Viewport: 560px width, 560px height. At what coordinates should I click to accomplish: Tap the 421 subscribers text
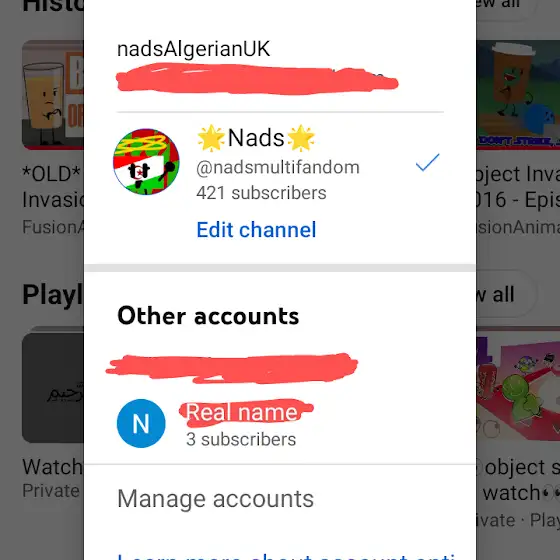pos(261,193)
